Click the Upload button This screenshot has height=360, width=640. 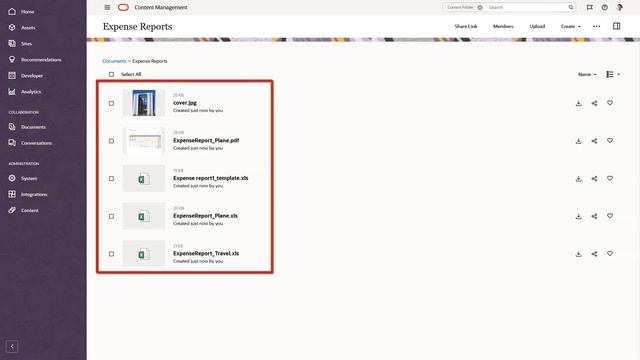click(537, 27)
